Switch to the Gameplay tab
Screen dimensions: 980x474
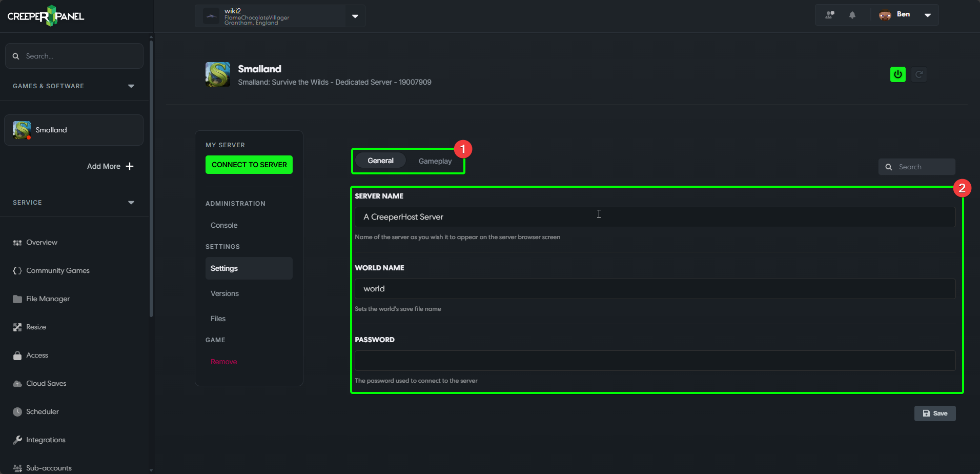(x=435, y=161)
